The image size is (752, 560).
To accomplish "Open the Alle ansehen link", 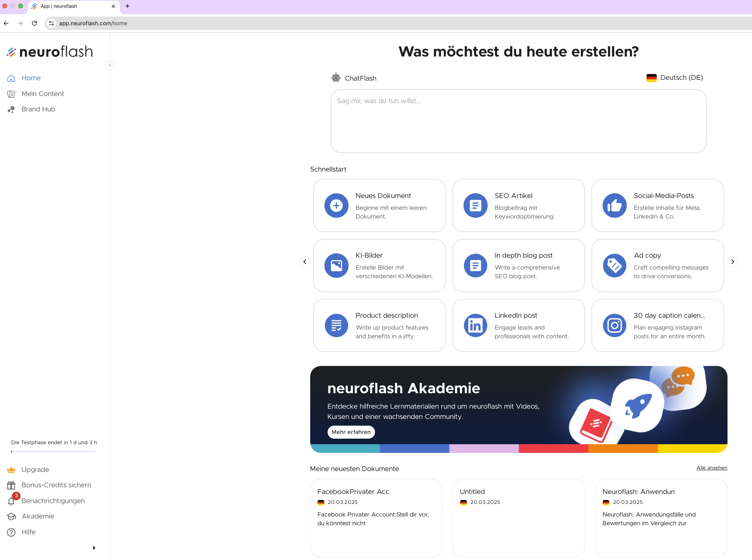I will (x=712, y=468).
